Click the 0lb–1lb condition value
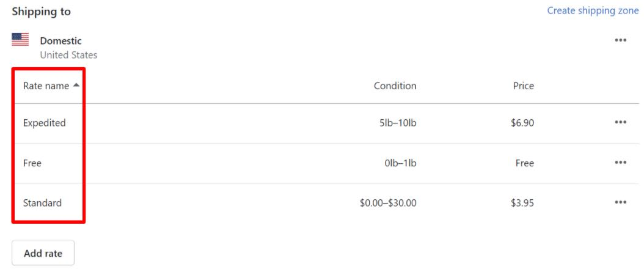Image resolution: width=644 pixels, height=272 pixels. pyautogui.click(x=400, y=163)
